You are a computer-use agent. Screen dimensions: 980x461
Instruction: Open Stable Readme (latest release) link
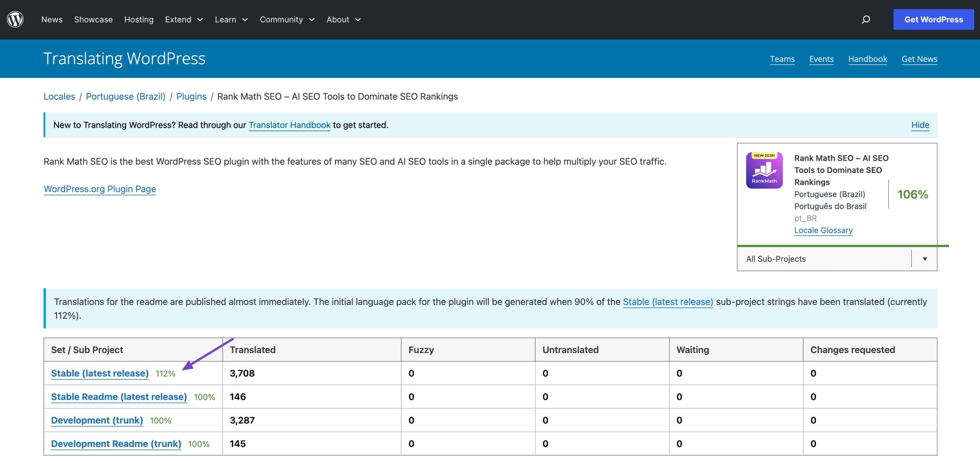[x=119, y=397]
